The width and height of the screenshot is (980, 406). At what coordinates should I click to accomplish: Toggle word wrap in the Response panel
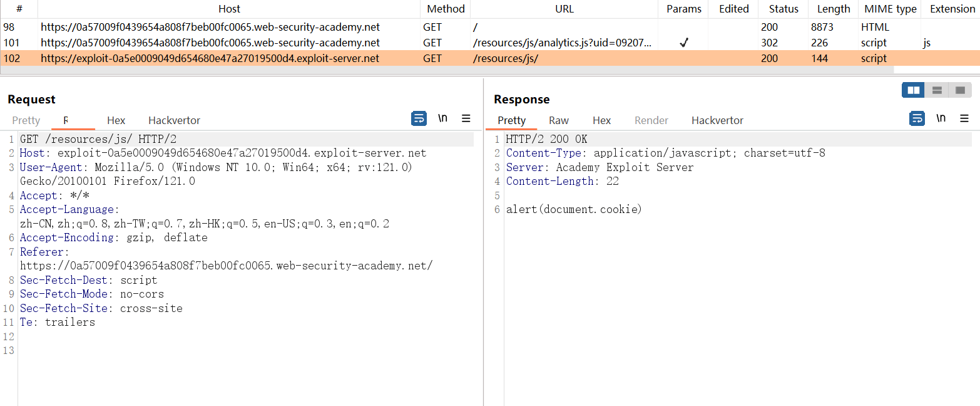(x=917, y=118)
